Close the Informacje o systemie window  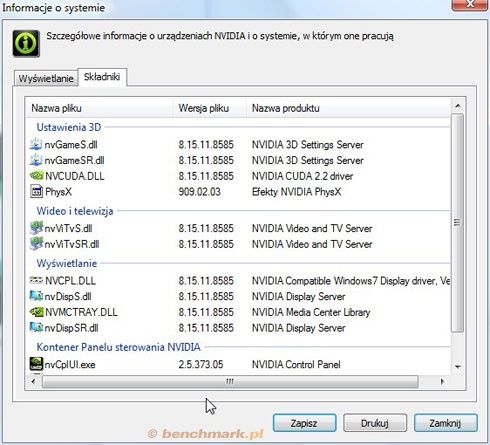click(470, 5)
